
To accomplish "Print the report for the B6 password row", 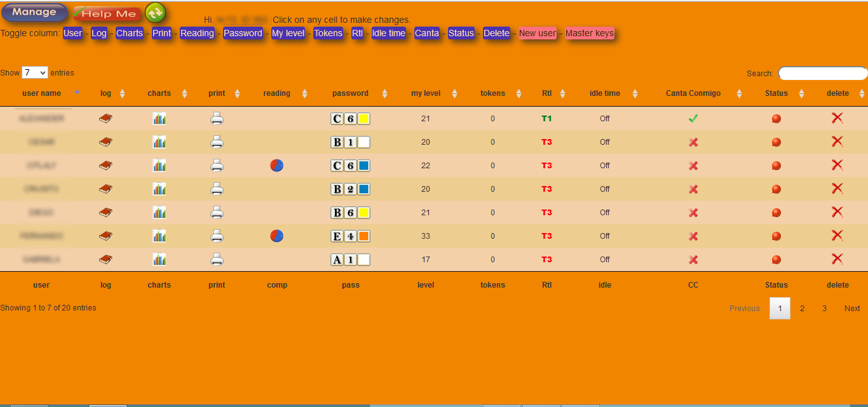I will tap(217, 212).
